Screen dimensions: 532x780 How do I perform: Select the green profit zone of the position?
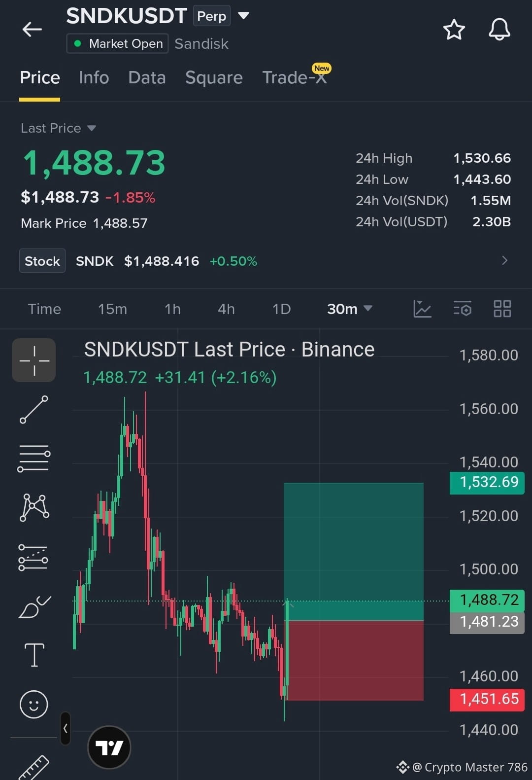tap(354, 551)
